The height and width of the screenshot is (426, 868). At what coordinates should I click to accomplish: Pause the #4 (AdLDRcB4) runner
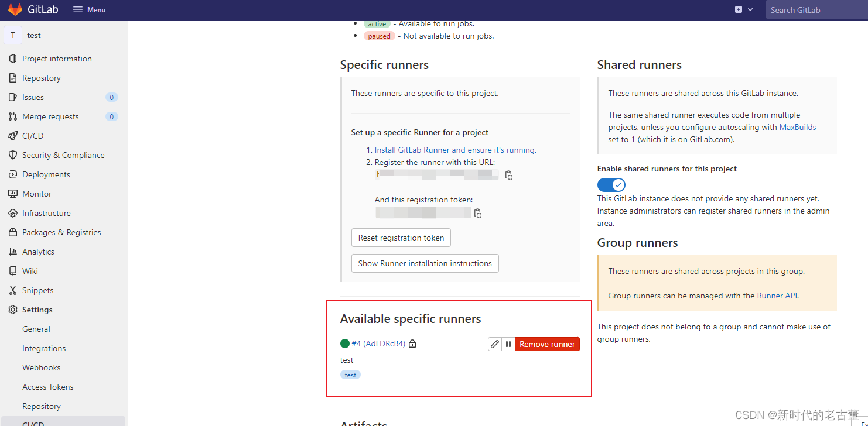508,343
